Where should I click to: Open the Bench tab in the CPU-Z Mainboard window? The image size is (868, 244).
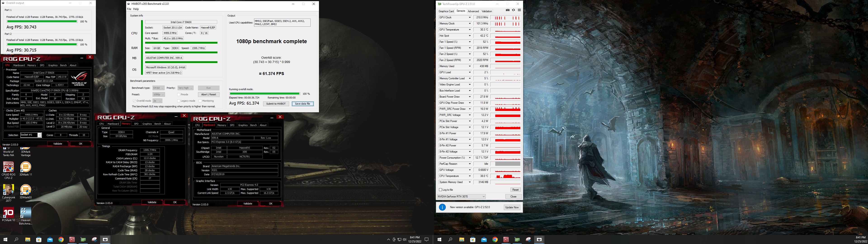253,125
